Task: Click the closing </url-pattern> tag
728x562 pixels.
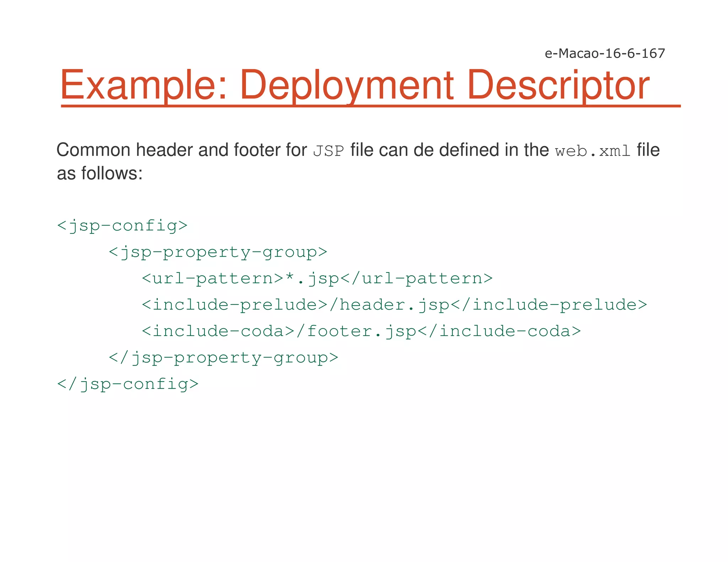Action: point(417,279)
